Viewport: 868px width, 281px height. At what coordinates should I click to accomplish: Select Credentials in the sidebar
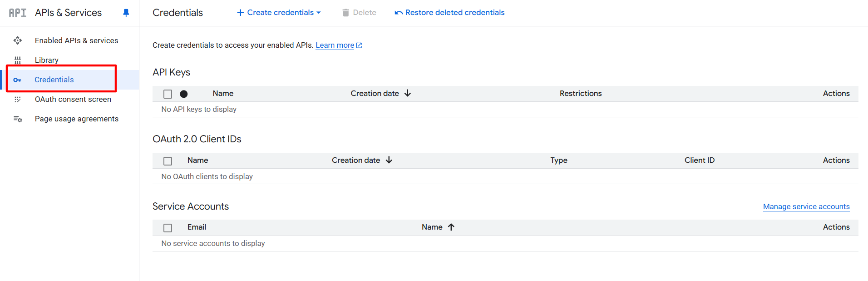point(54,80)
